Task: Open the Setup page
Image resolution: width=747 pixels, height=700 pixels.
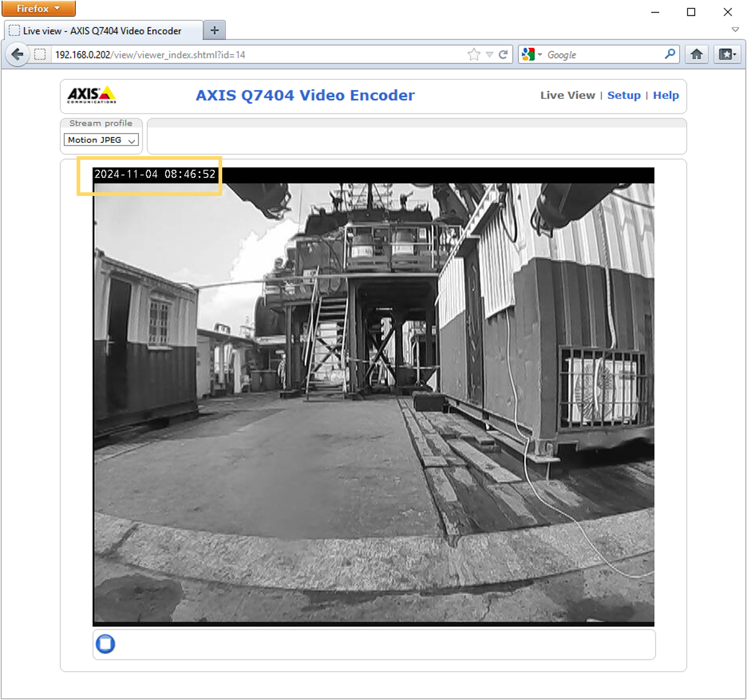Action: [x=624, y=95]
